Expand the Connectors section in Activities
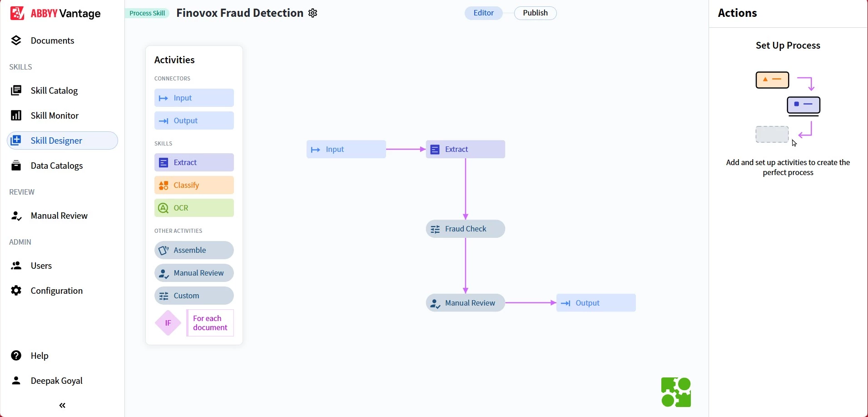Image resolution: width=868 pixels, height=417 pixels. pyautogui.click(x=172, y=78)
